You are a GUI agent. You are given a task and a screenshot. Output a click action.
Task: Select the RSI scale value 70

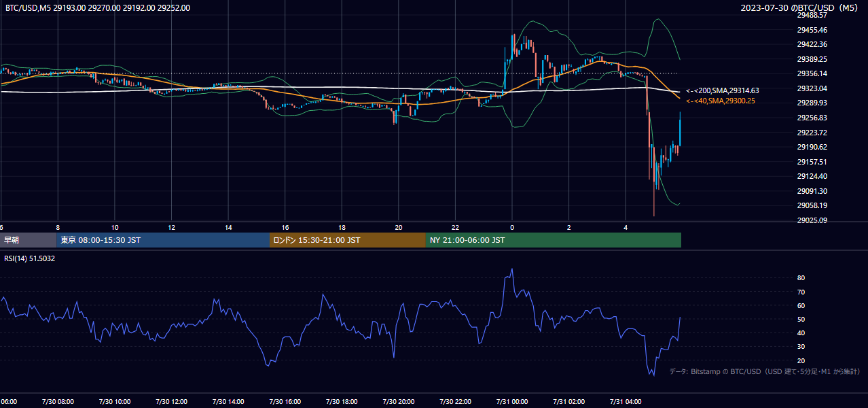click(x=801, y=292)
